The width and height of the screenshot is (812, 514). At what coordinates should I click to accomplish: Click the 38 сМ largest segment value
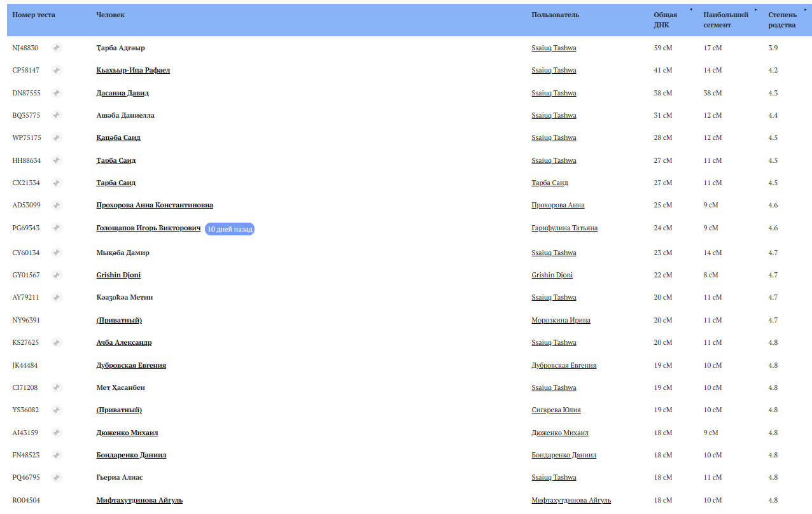(x=713, y=93)
